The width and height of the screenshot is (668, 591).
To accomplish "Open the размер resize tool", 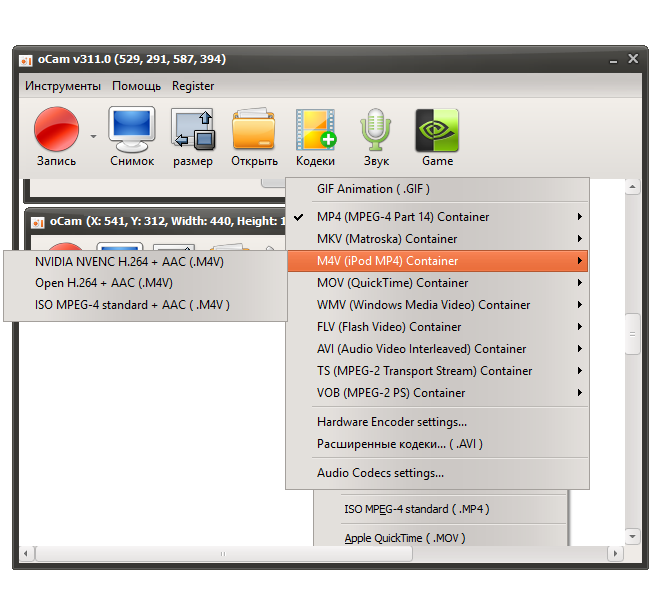I will pos(193,130).
